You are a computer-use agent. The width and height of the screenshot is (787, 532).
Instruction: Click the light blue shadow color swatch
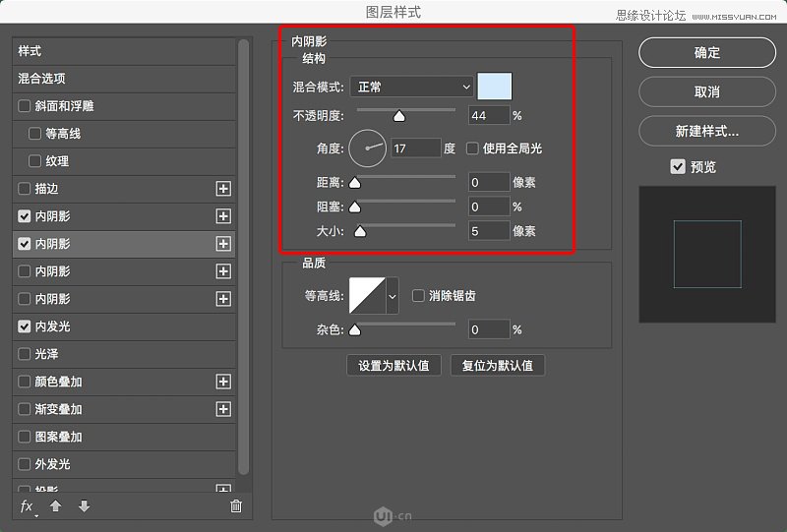pyautogui.click(x=495, y=87)
